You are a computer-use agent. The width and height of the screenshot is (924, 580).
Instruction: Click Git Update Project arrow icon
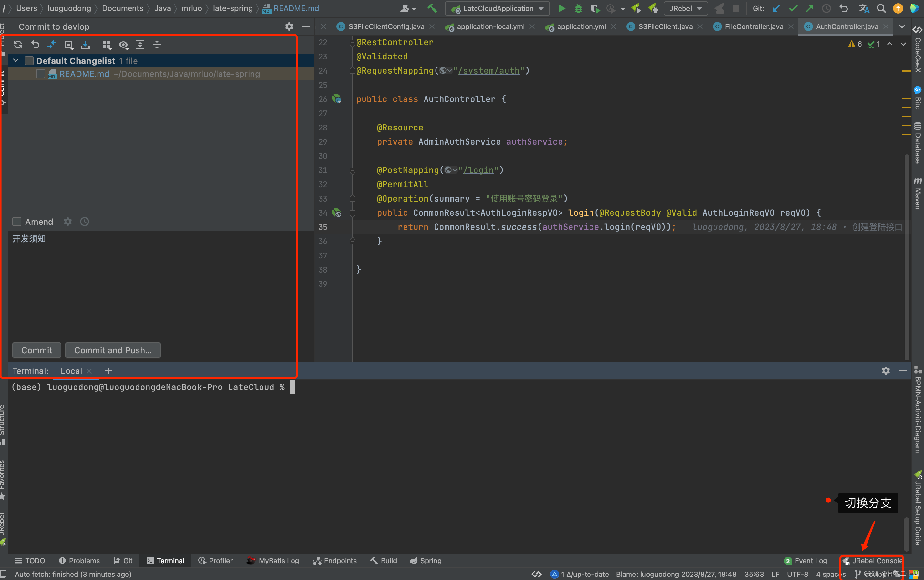click(776, 8)
